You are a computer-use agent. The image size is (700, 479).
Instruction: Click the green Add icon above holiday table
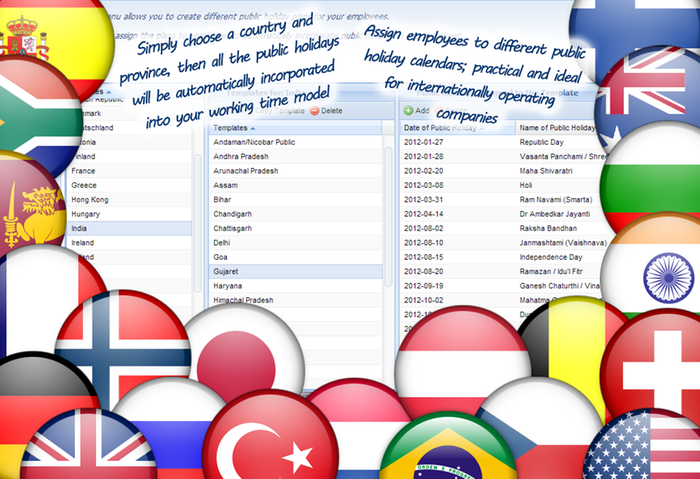point(408,110)
